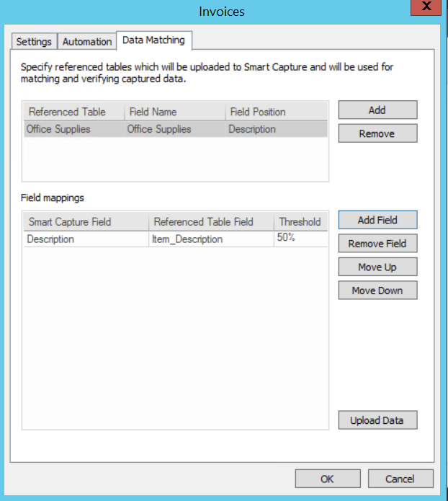Click the Add button for referenced tables

pos(377,110)
